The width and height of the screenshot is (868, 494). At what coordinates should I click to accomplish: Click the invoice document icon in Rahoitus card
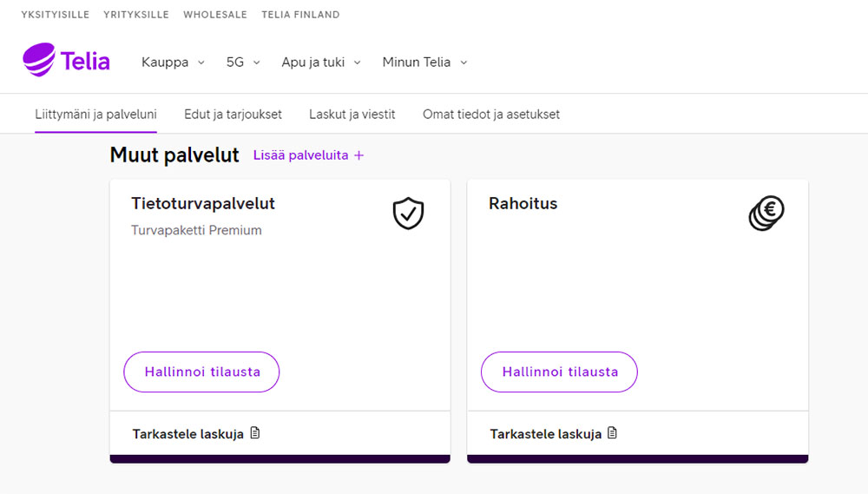(612, 432)
